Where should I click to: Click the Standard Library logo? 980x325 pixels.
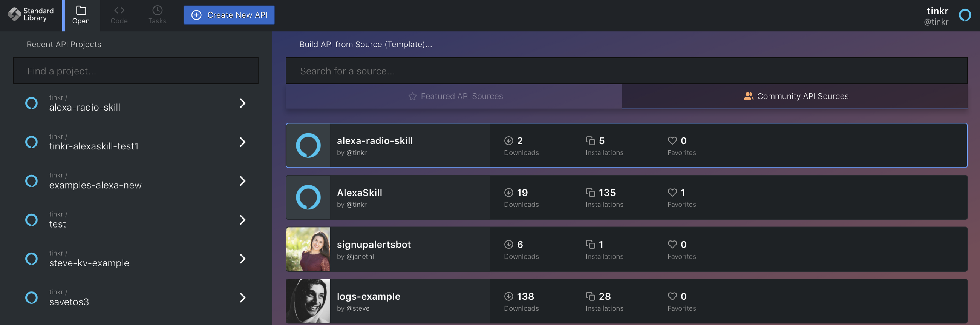click(x=14, y=14)
